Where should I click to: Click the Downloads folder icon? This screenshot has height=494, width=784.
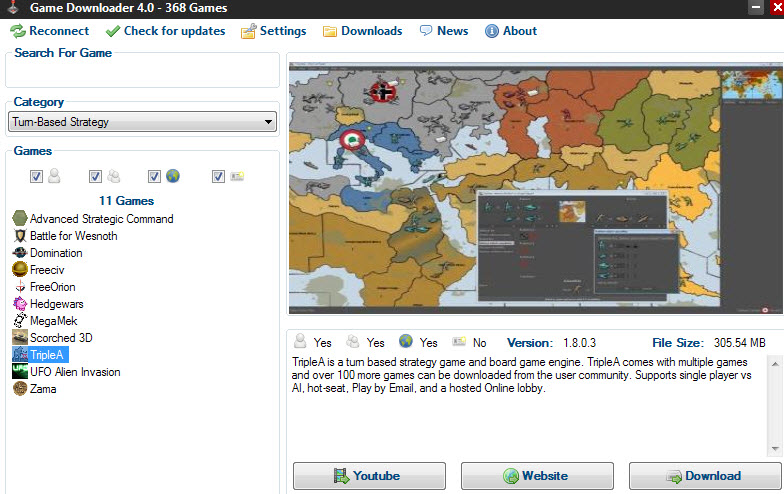pyautogui.click(x=330, y=32)
